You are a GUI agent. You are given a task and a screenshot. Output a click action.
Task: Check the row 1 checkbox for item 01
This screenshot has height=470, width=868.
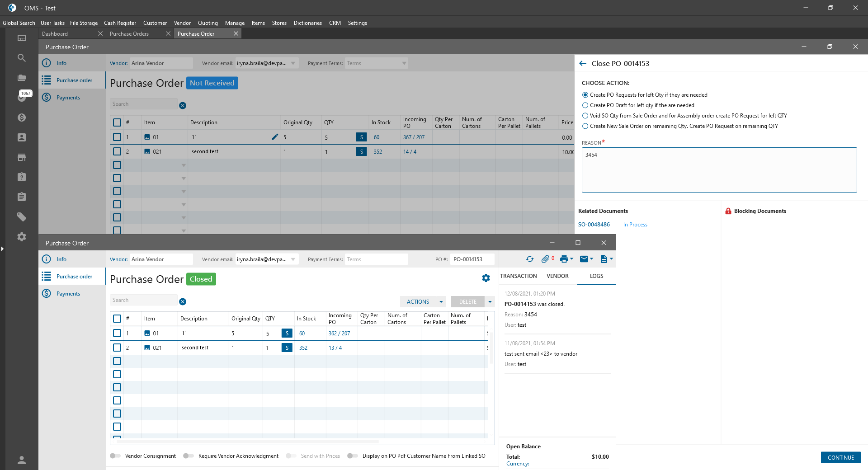click(x=117, y=333)
